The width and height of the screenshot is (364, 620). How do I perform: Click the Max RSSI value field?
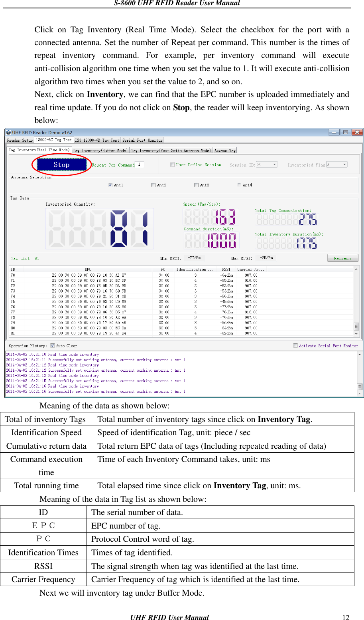coord(266,258)
